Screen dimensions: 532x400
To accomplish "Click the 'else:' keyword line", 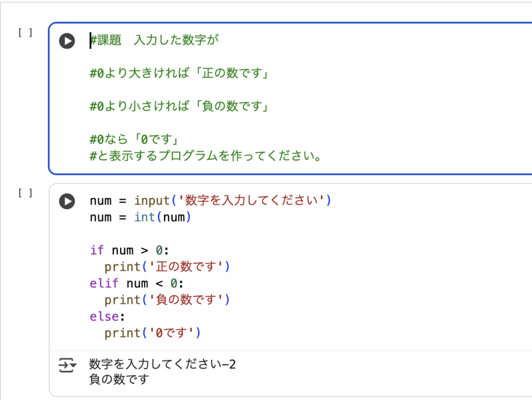I will tap(108, 316).
